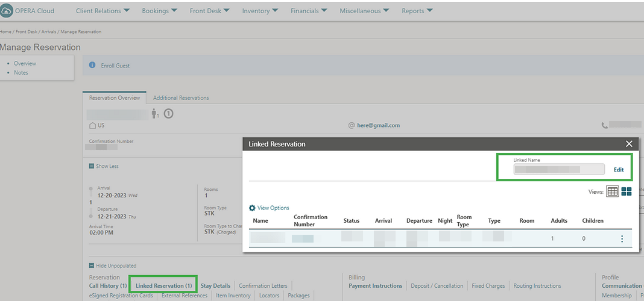
Task: Click the Departure column header
Action: pyautogui.click(x=419, y=220)
